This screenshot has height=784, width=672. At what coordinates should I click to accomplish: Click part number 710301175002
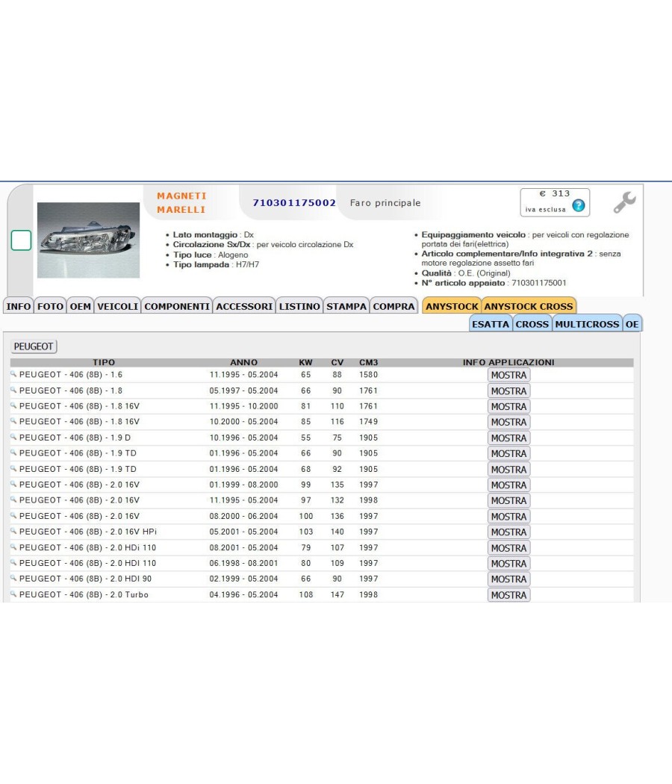pyautogui.click(x=294, y=202)
